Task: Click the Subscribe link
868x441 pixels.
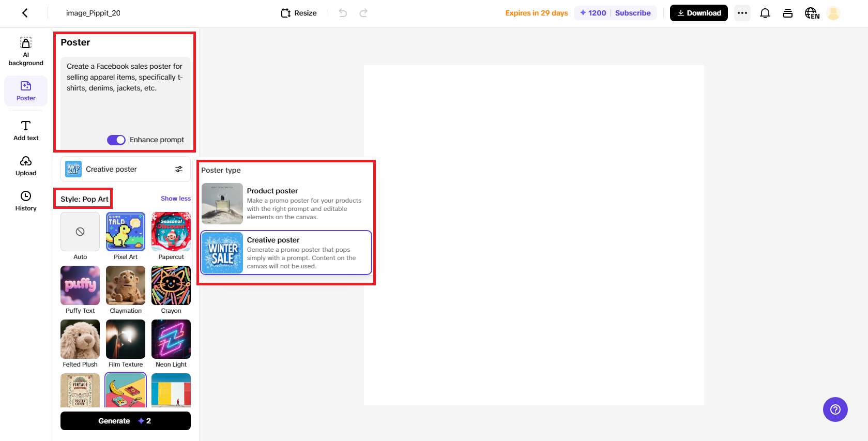Action: click(633, 13)
